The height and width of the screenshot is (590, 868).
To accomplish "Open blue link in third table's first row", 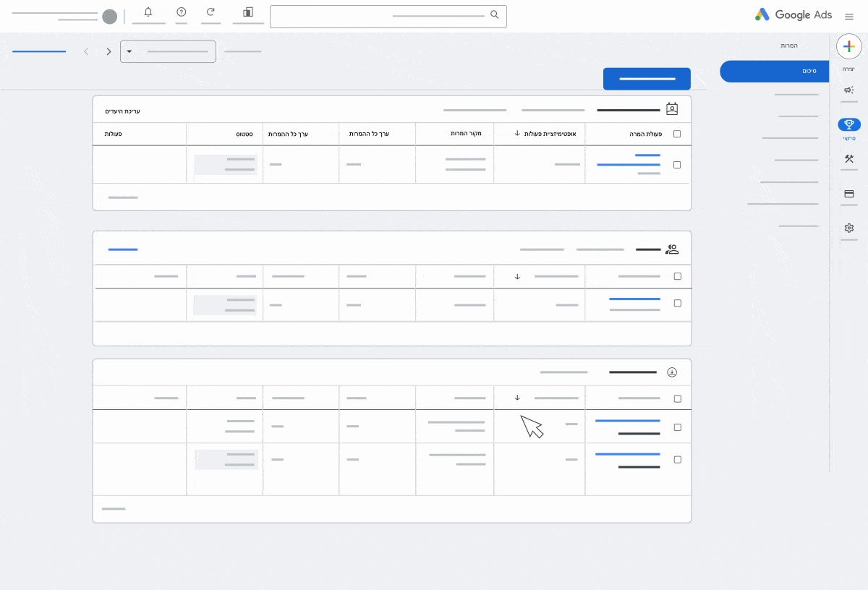I will coord(628,421).
